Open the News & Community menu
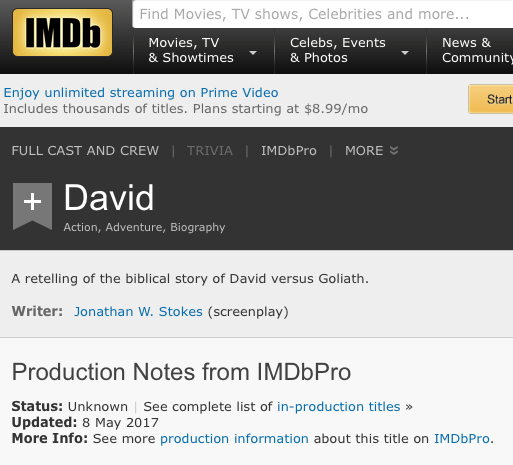Screen dimensions: 513x465 (x=477, y=50)
